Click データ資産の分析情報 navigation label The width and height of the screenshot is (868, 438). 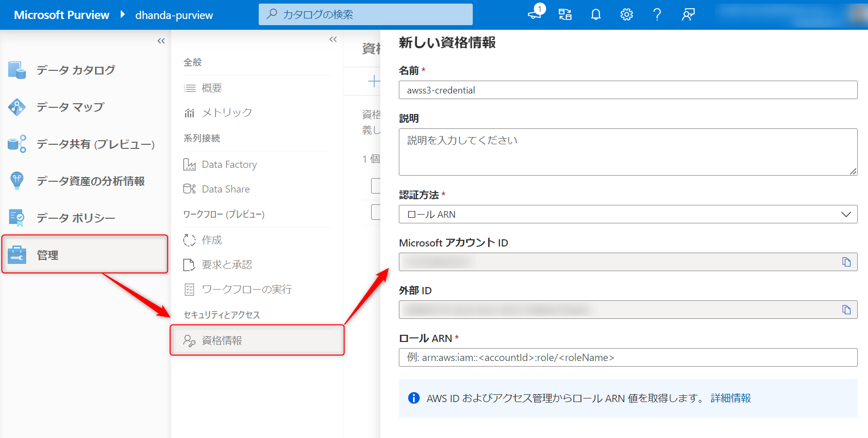90,181
